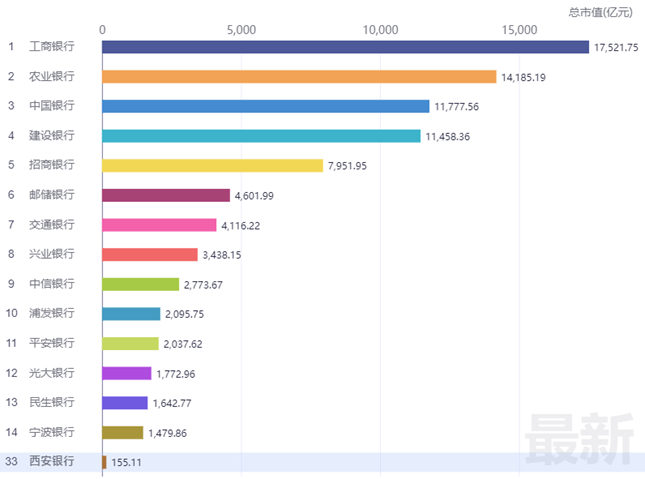Click rank number 14
This screenshot has height=479, width=645.
point(12,432)
